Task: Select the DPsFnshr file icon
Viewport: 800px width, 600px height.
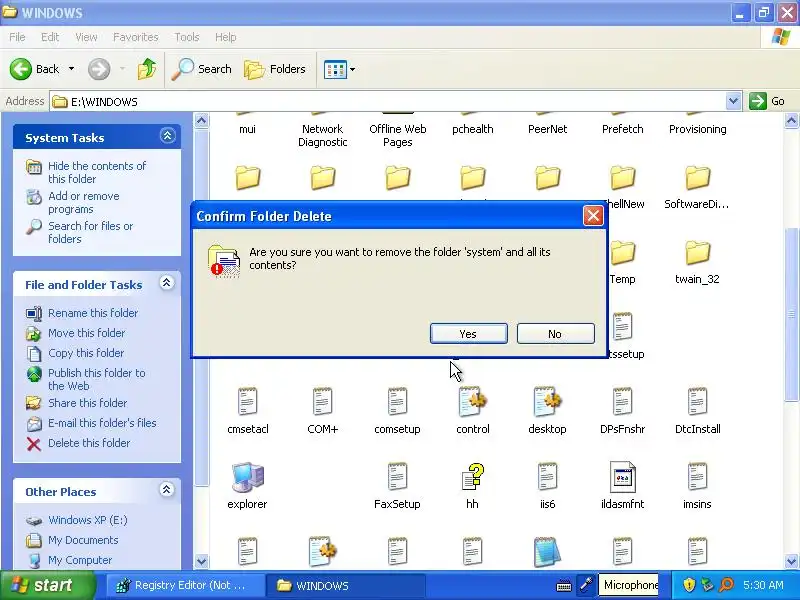Action: point(622,402)
